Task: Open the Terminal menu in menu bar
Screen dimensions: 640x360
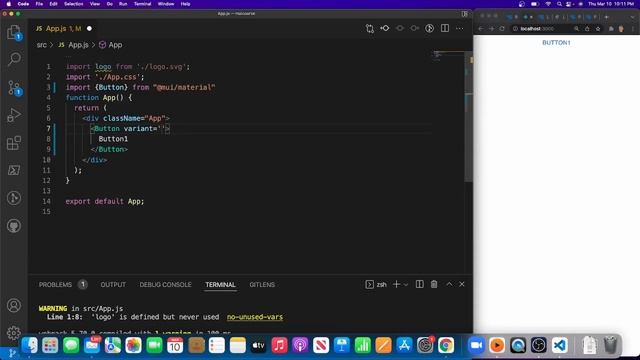Action: pyautogui.click(x=142, y=4)
